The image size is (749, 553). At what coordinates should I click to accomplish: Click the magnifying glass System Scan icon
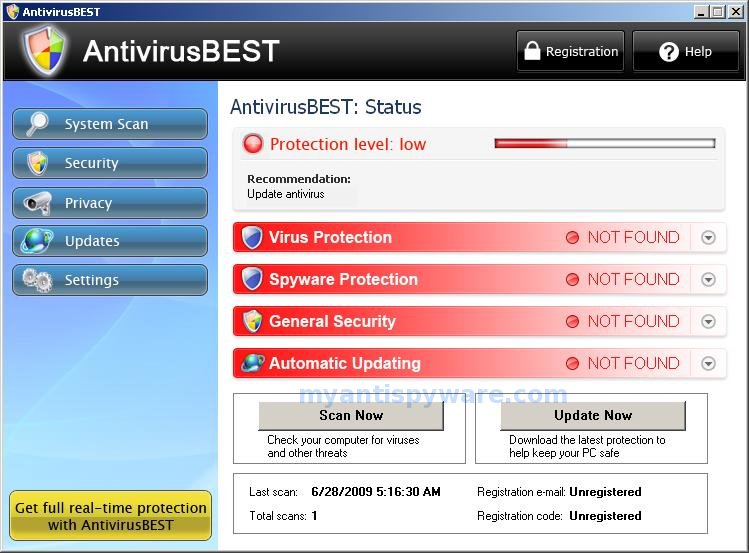pyautogui.click(x=37, y=124)
